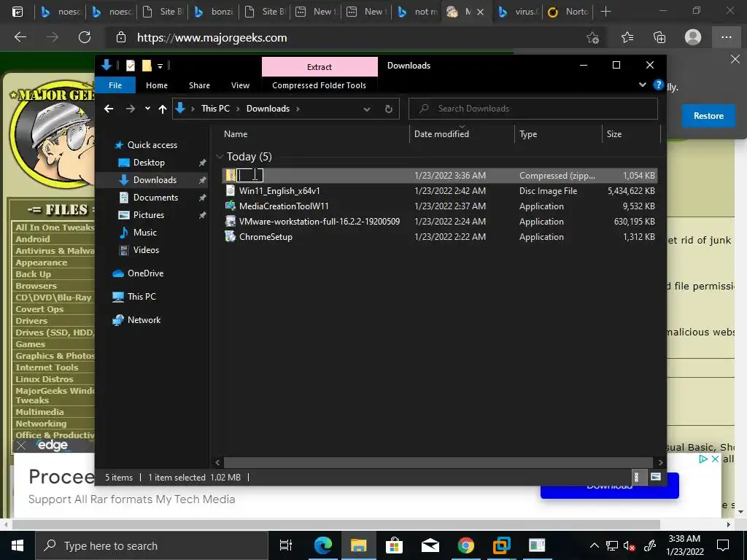Image resolution: width=747 pixels, height=560 pixels.
Task: Open the Compressed Folder Tools tab
Action: point(320,85)
